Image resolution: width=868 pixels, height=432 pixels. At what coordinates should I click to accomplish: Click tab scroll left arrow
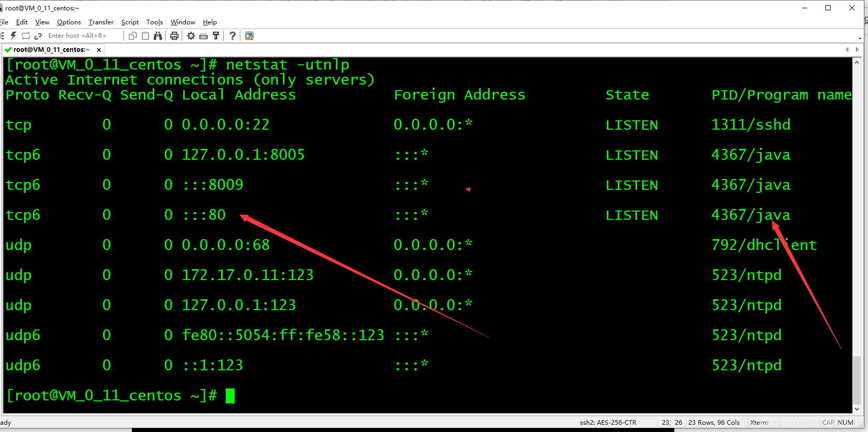(x=847, y=50)
